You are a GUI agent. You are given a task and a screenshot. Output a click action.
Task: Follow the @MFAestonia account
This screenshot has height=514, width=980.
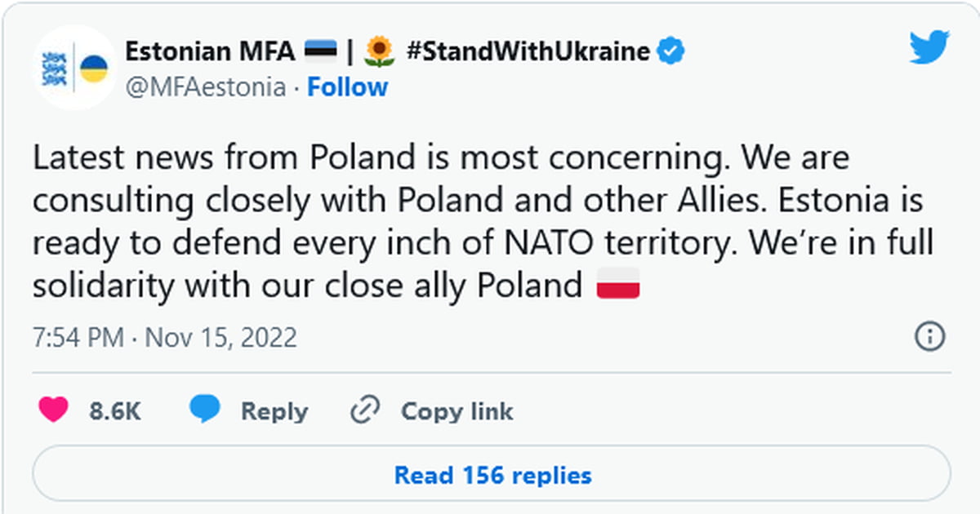tap(347, 87)
